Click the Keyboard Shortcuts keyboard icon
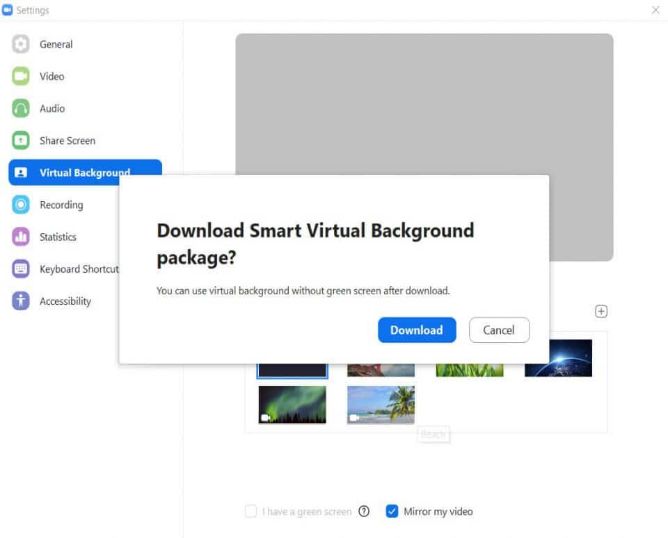This screenshot has height=538, width=668. (20, 269)
